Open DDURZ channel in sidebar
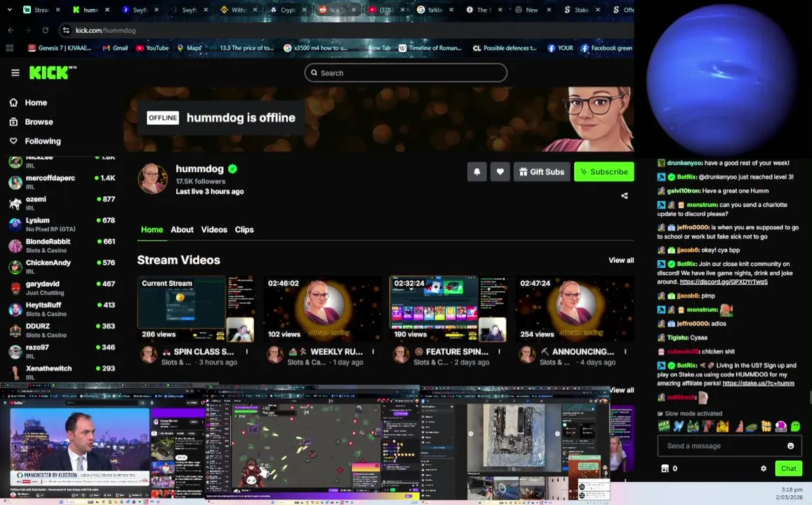This screenshot has width=812, height=505. [62, 330]
